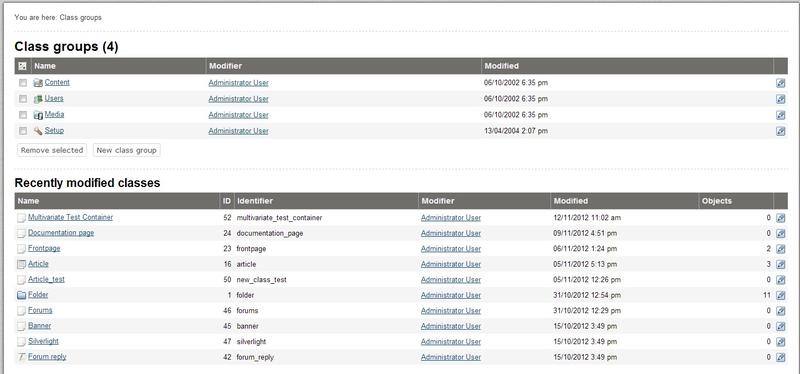Click the invert selection icon in header

[22, 66]
